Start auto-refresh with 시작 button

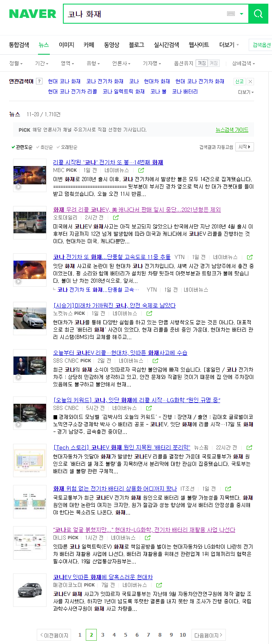(x=245, y=147)
